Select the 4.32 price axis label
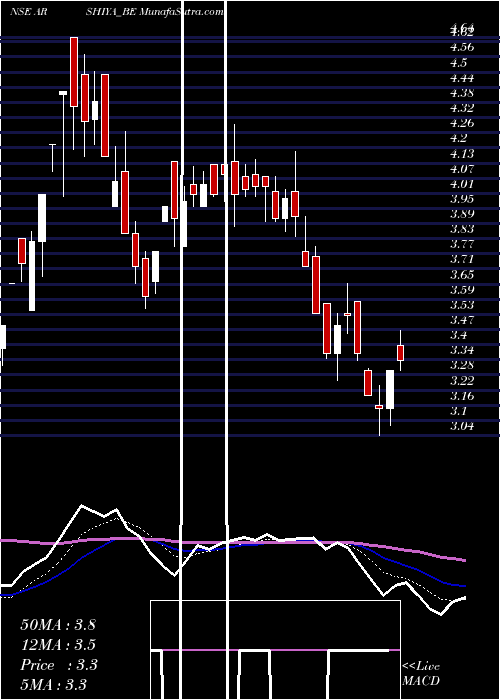 pyautogui.click(x=462, y=108)
